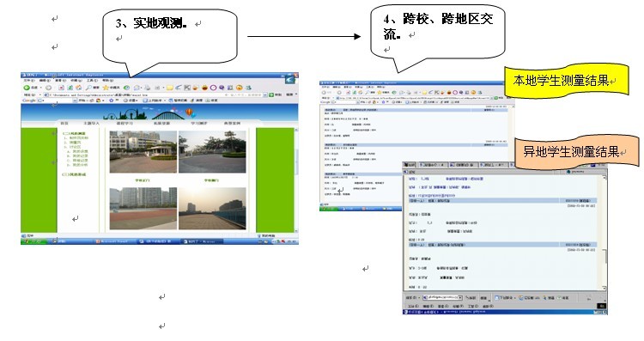644x341 pixels.
Task: Open Search via the magnifier icon in left browser
Action: point(88,88)
